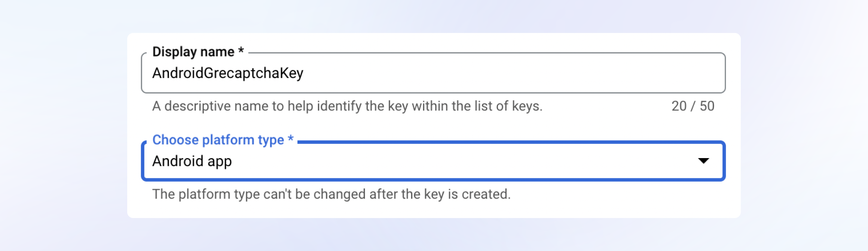The image size is (868, 251).
Task: Click the descriptive name helper text
Action: click(347, 106)
